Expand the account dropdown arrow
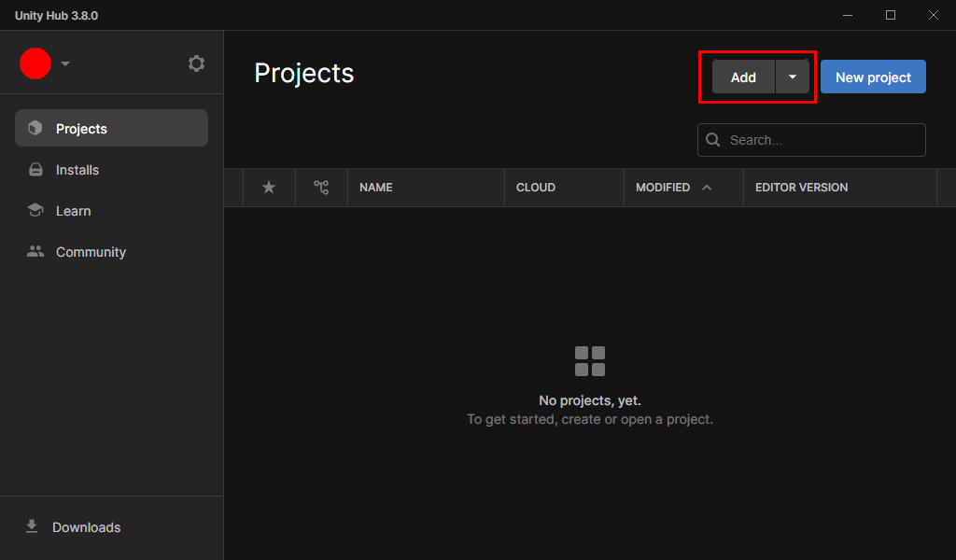Viewport: 956px width, 560px height. point(65,63)
